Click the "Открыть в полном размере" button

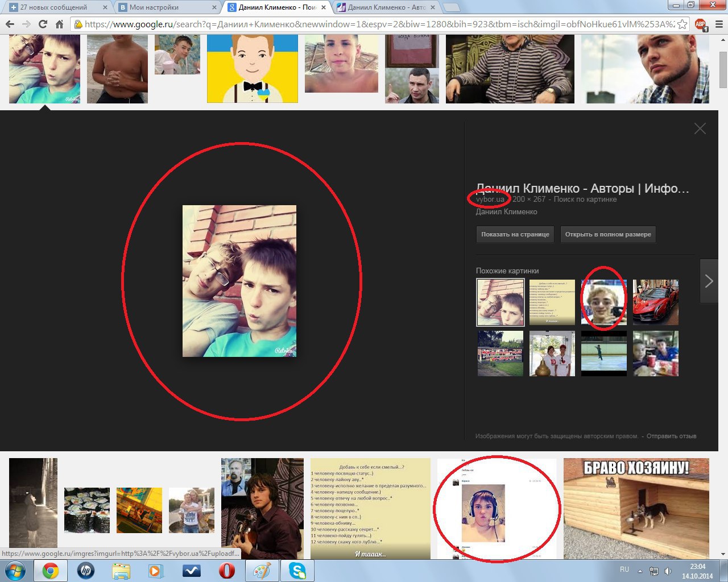pyautogui.click(x=607, y=234)
